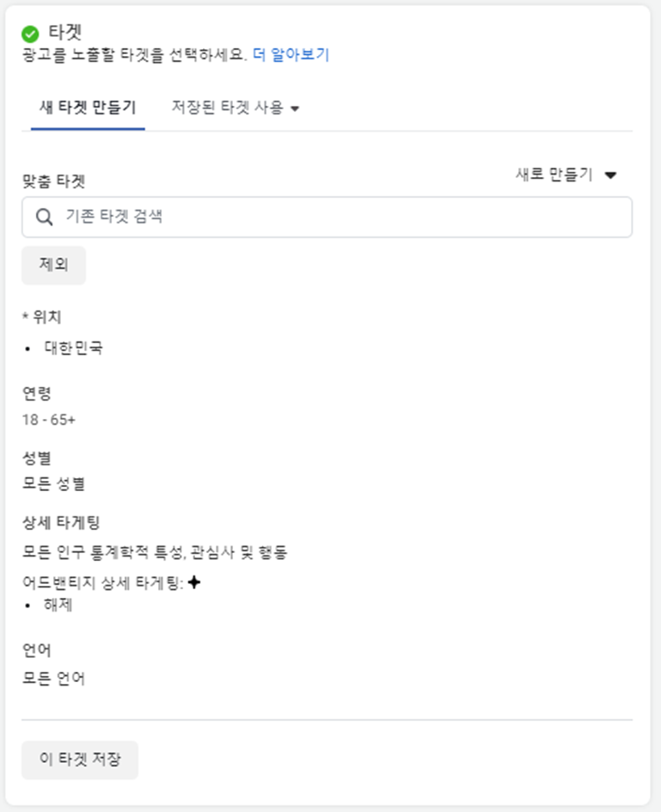Open the 저장된 타겟 사용 tab
This screenshot has width=661, height=812.
tap(236, 108)
